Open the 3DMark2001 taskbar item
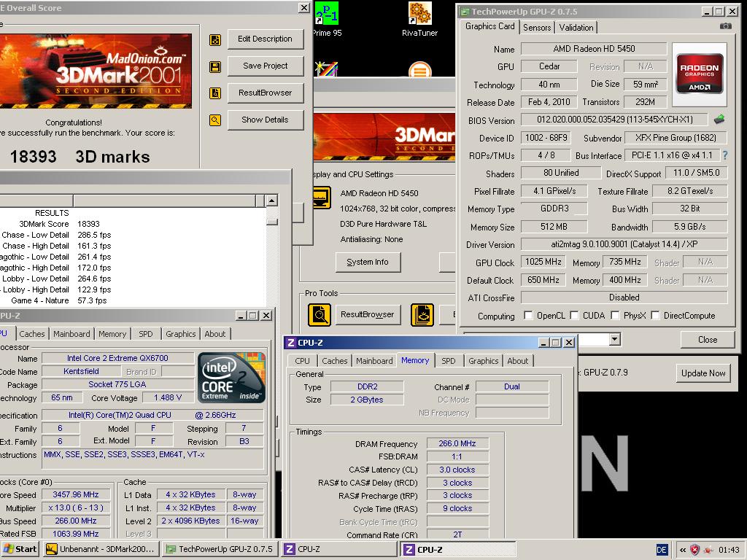747x560 pixels. pyautogui.click(x=101, y=549)
